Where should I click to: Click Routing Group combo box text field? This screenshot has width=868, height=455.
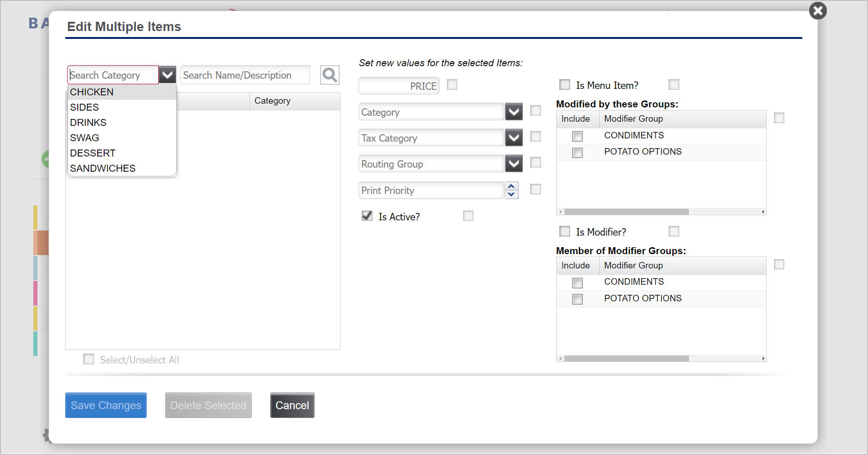(432, 164)
